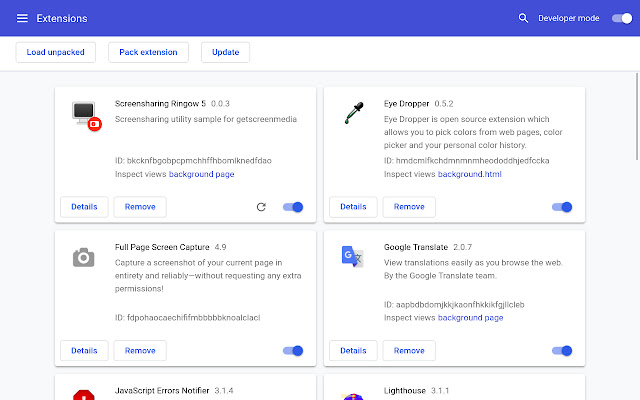Select the Eye Dropper ID text
The width and height of the screenshot is (640, 400).
tap(467, 161)
